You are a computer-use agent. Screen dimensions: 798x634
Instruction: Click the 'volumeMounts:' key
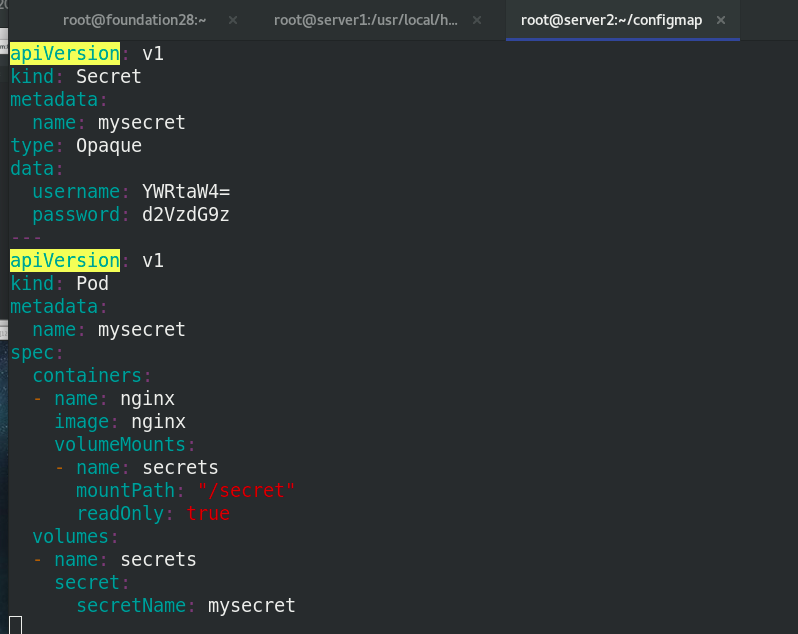coord(125,445)
